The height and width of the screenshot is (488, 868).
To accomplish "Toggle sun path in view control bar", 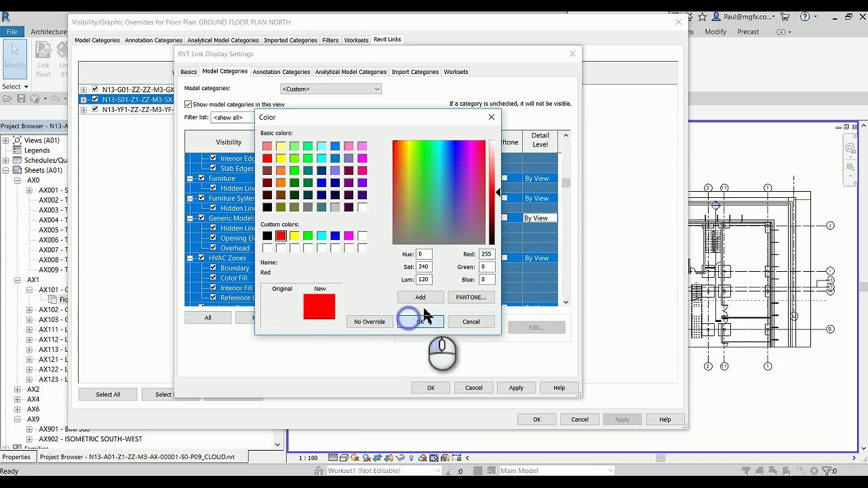I will coord(355,457).
